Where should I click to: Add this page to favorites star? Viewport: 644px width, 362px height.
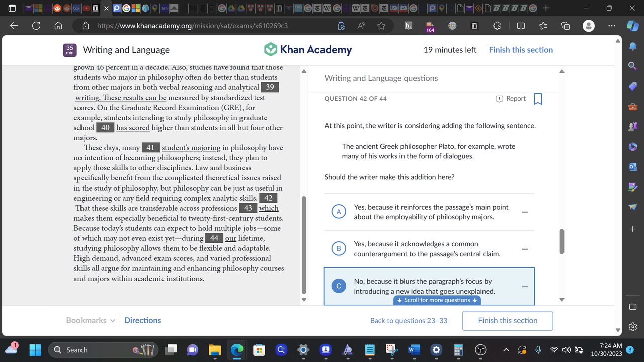pyautogui.click(x=381, y=26)
